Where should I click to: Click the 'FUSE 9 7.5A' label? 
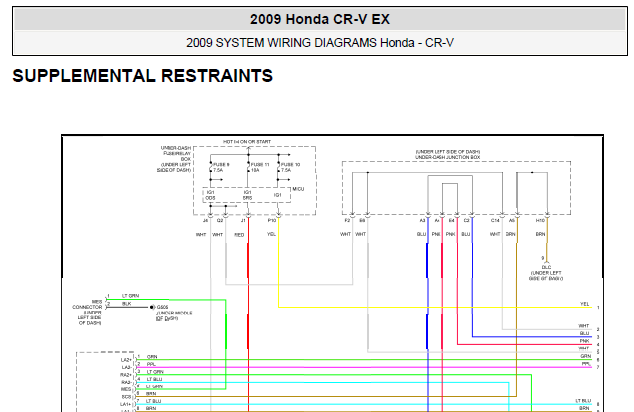(x=221, y=167)
